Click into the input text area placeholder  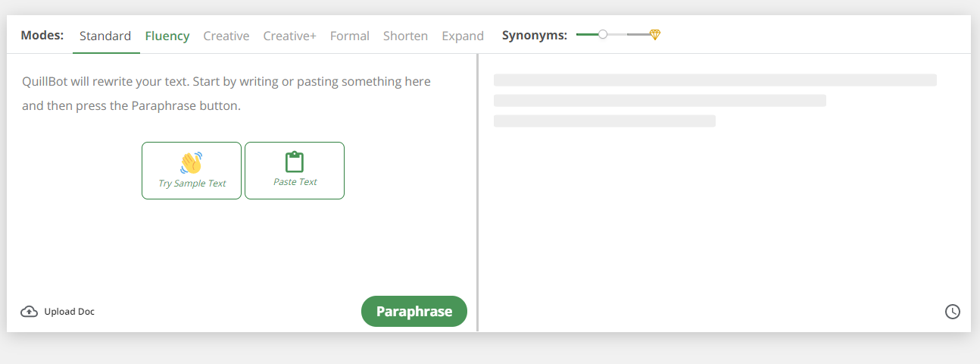click(226, 93)
